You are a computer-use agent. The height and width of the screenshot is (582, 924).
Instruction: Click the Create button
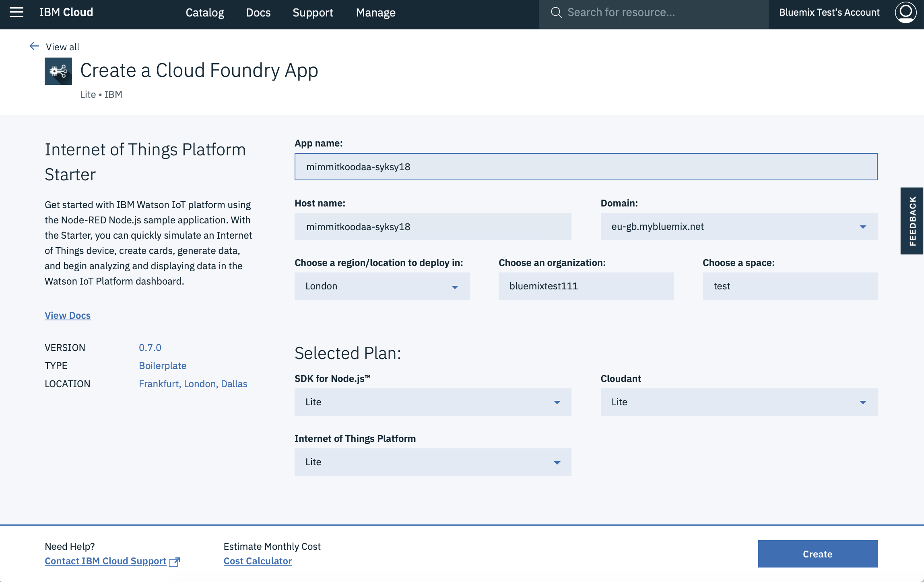tap(817, 553)
